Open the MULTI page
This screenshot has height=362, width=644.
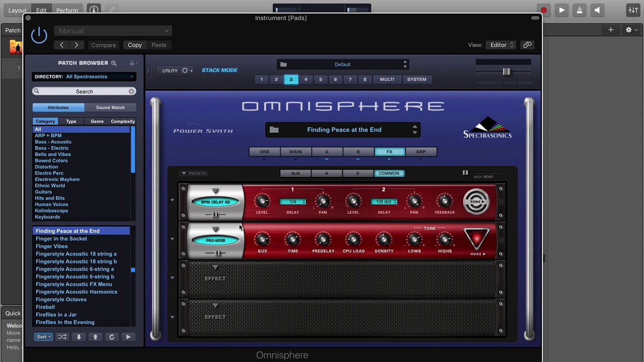[x=387, y=79]
